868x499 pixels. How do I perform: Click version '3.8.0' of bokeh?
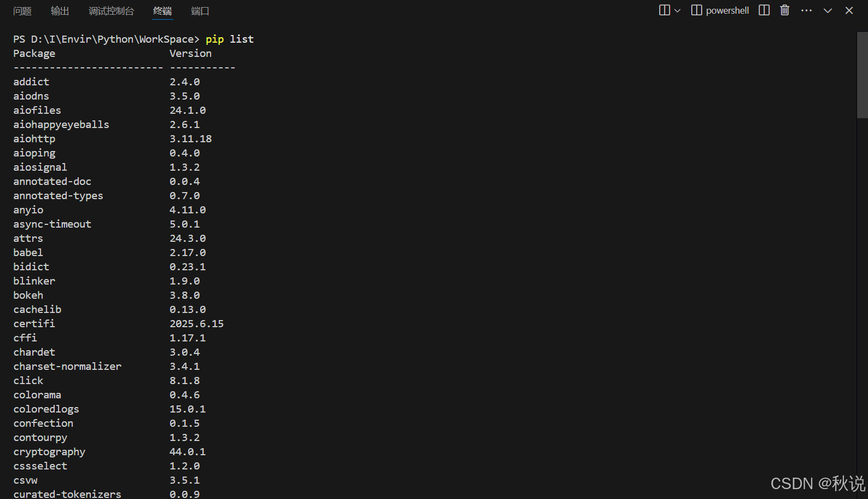coord(185,295)
